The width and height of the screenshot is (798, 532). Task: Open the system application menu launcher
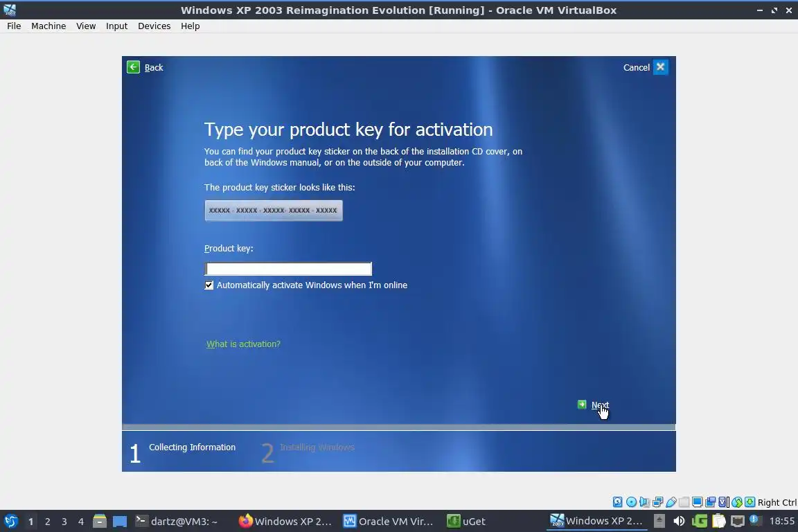coord(10,522)
